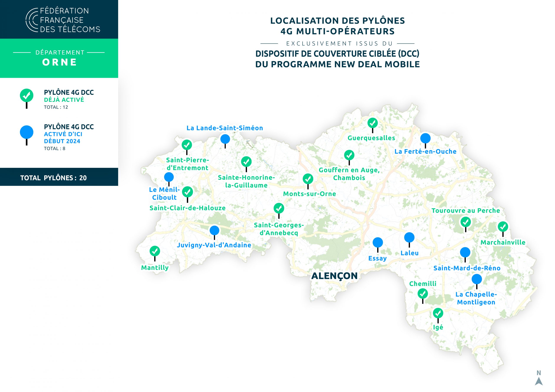Click the green pin below Tourouvre au Perche

click(x=465, y=224)
